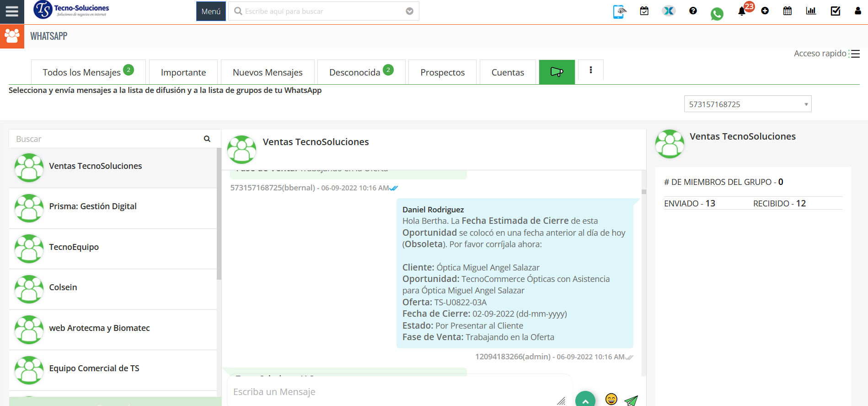Viewport: 868px width, 406px height.
Task: Open the WhatsApp icon in top toolbar
Action: 717,14
